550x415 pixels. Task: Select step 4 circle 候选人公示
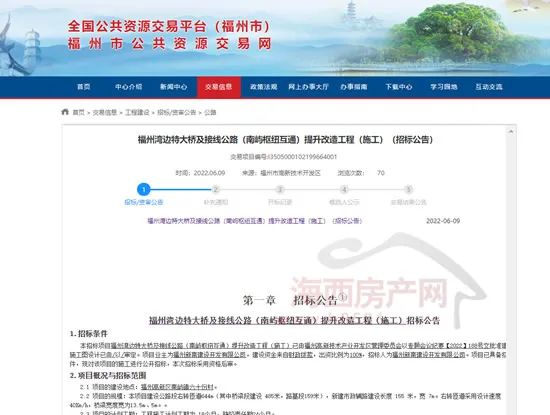point(344,189)
